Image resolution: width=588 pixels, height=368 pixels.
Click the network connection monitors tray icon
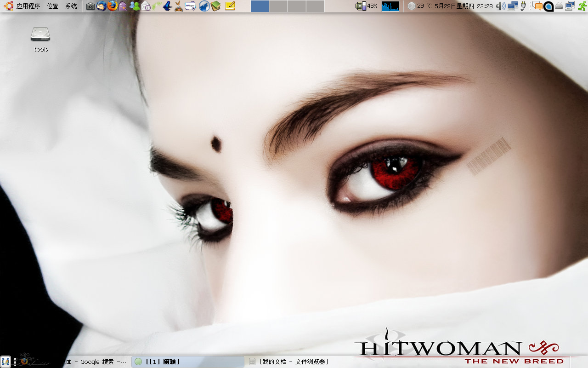point(570,6)
